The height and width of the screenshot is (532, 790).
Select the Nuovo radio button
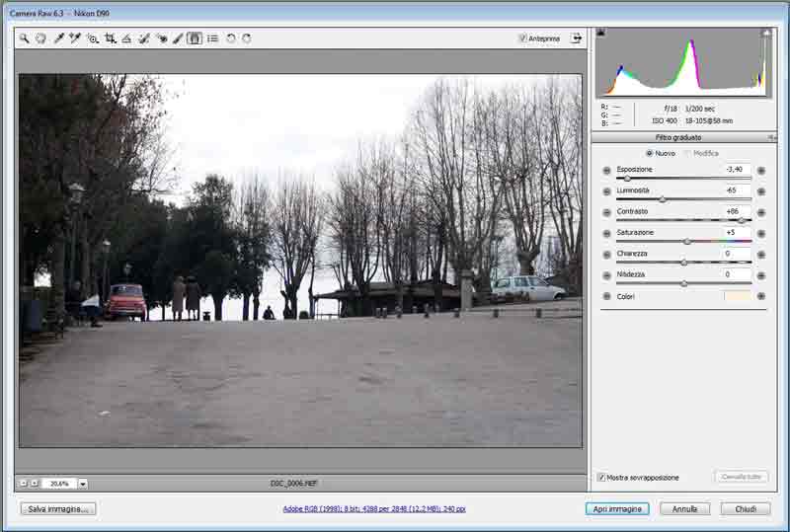coord(649,153)
